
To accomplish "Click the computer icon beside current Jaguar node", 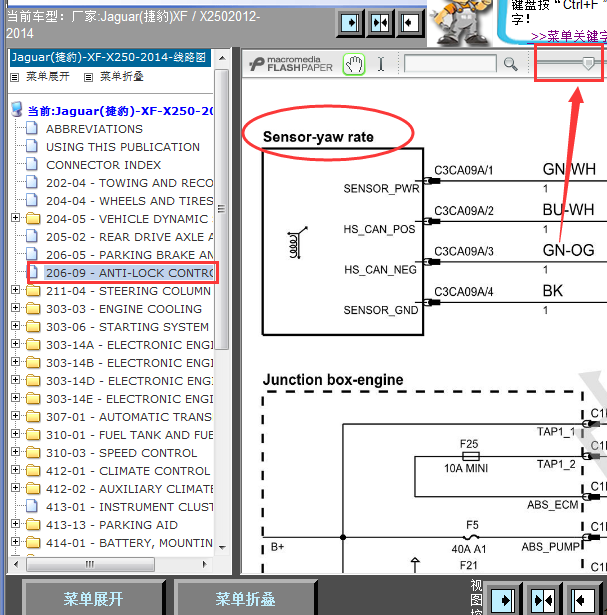I will (17, 109).
